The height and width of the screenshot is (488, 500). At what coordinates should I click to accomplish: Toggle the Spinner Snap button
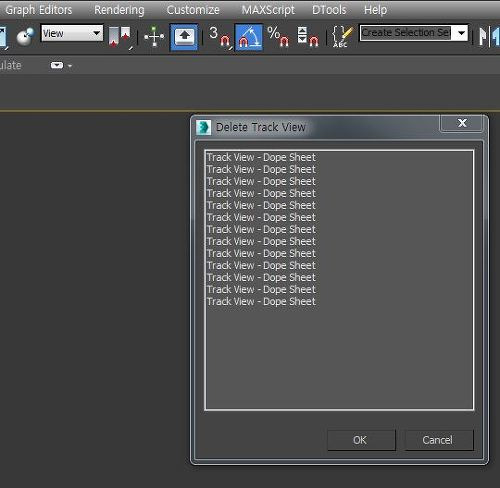click(307, 37)
